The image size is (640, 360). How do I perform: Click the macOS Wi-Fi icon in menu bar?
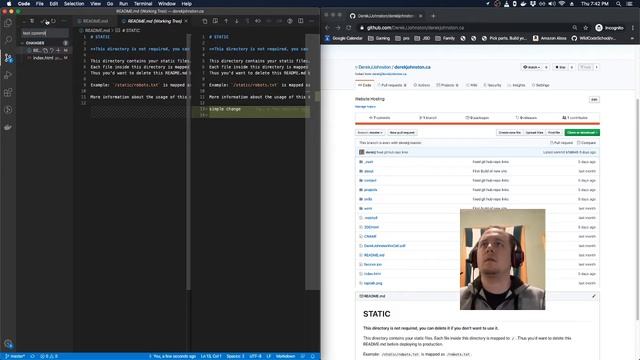[562, 4]
